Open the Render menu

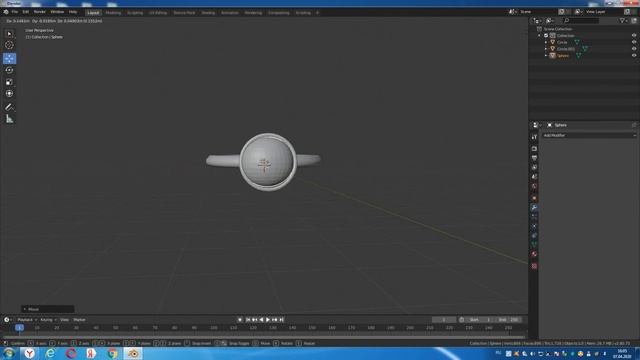pyautogui.click(x=40, y=12)
